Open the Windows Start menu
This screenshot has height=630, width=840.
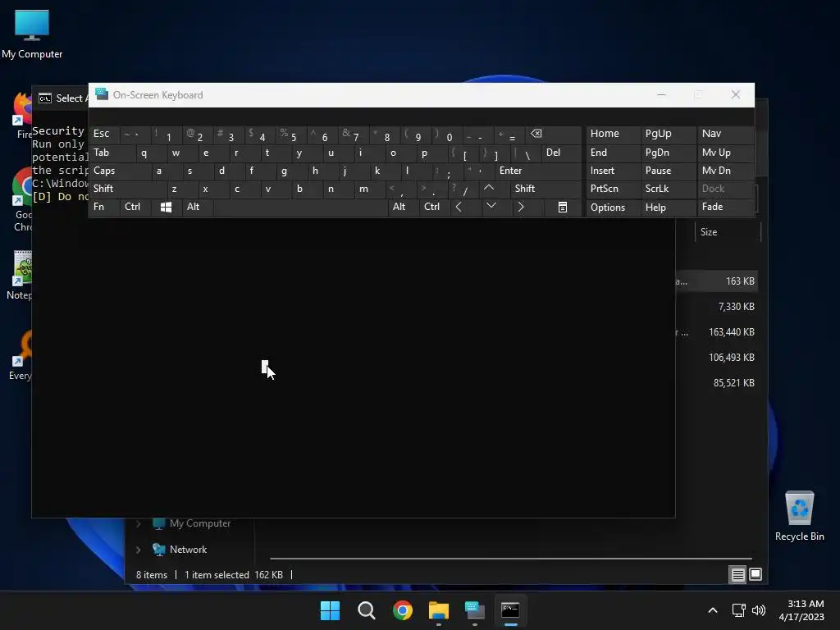pos(330,610)
